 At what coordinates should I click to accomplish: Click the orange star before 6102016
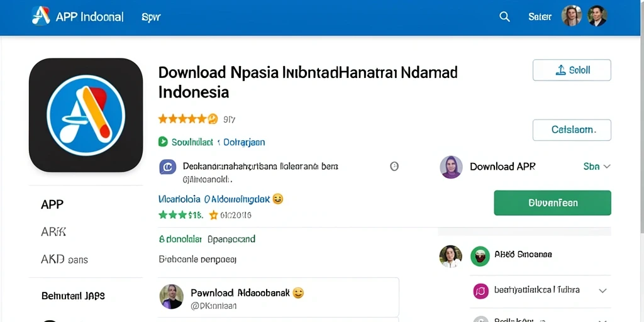point(213,215)
